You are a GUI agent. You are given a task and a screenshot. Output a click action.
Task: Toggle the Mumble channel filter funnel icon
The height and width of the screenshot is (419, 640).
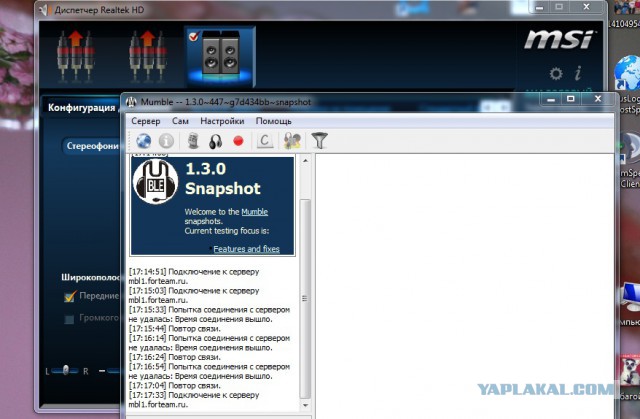click(320, 141)
